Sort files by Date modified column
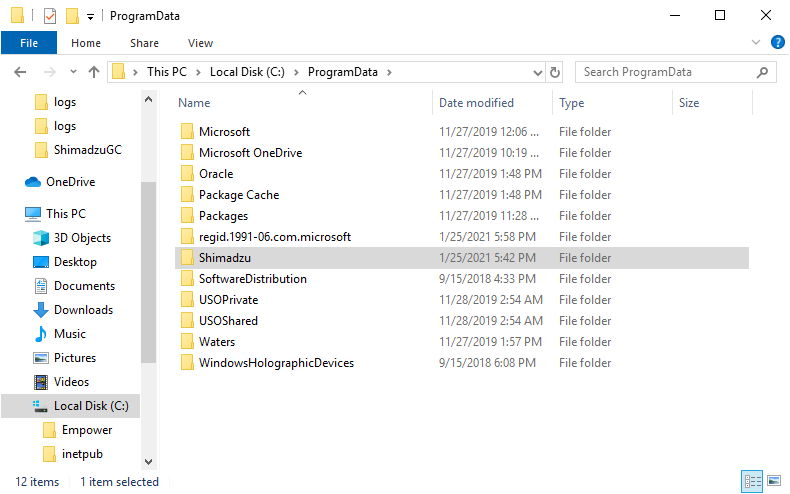 coord(476,103)
